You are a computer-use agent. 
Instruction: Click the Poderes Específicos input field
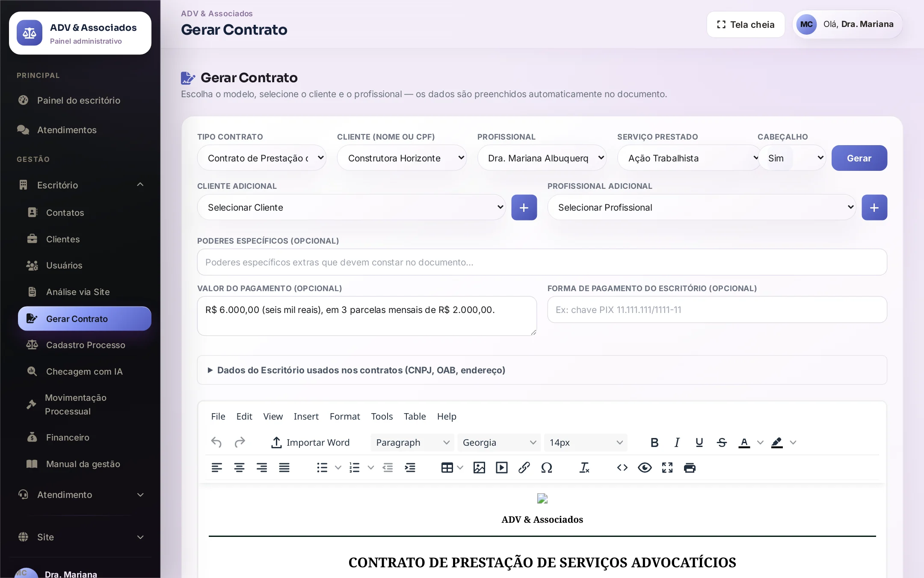coord(542,262)
